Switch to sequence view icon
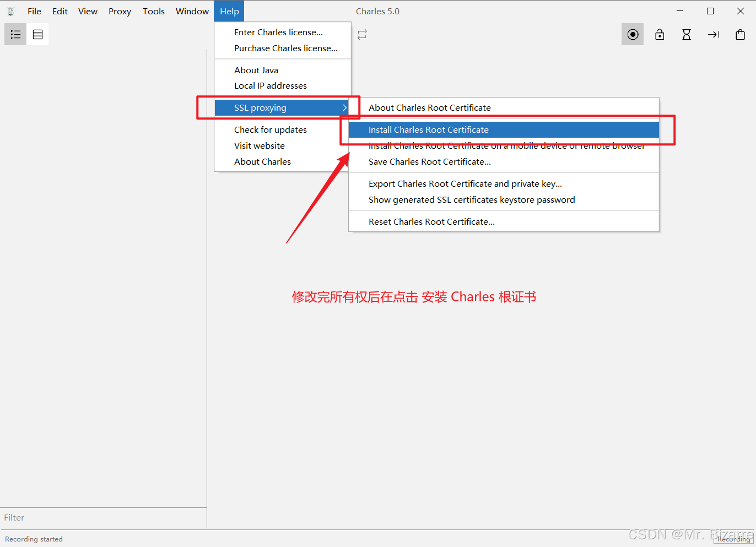The height and width of the screenshot is (547, 756). point(37,34)
